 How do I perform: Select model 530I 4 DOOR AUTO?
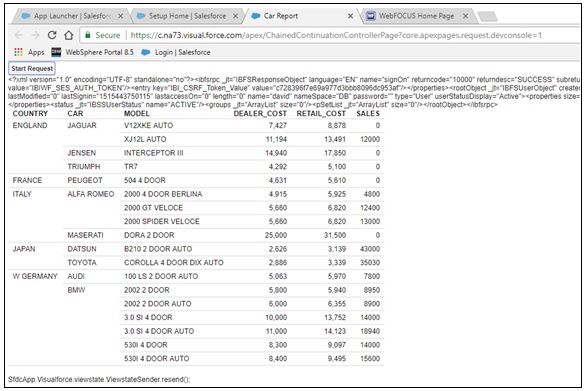(157, 359)
